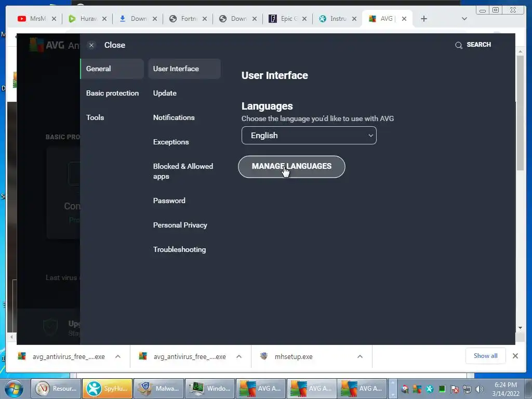Open the clock showing 6:24 PM
The height and width of the screenshot is (399, 532).
[506, 389]
